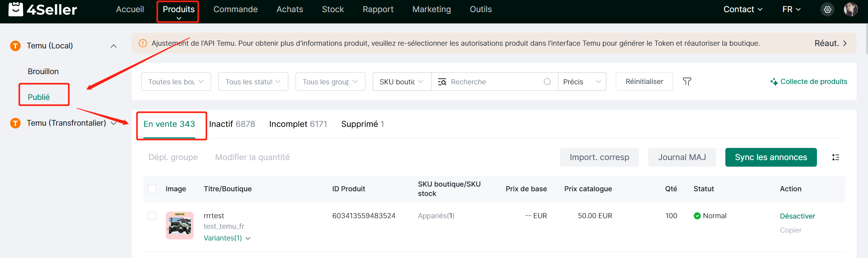
Task: Open the Outils menu
Action: click(481, 9)
